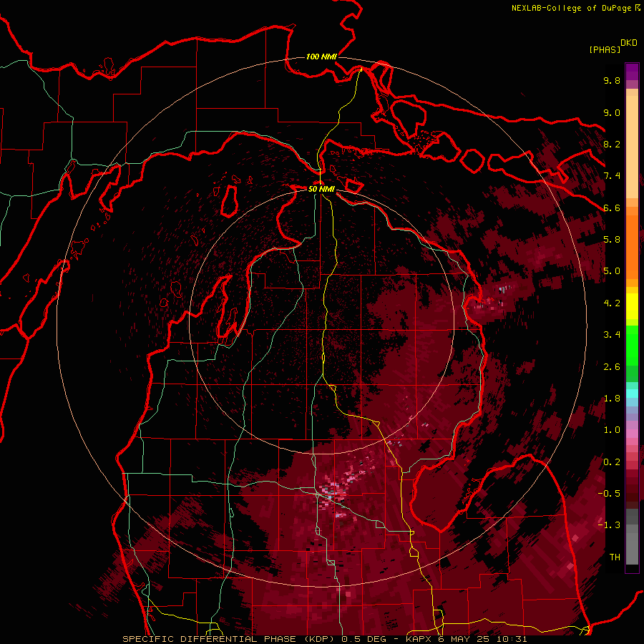Click the 9.0 scale value
Screen dimensions: 644x644
(x=612, y=112)
